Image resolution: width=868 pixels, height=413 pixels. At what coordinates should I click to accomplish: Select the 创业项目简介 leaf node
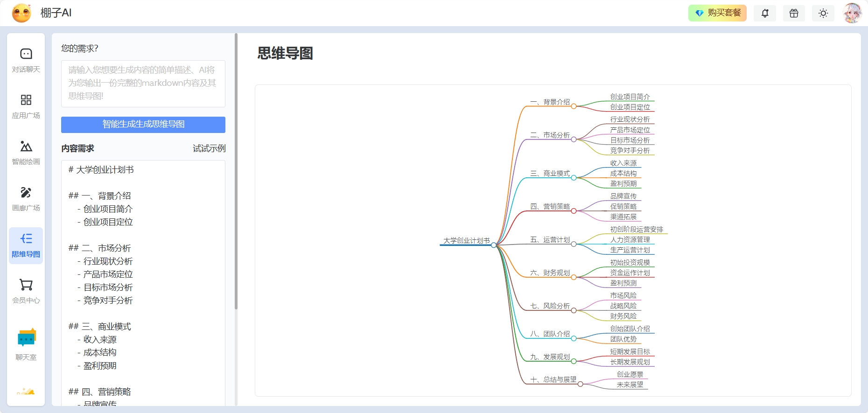coord(630,97)
